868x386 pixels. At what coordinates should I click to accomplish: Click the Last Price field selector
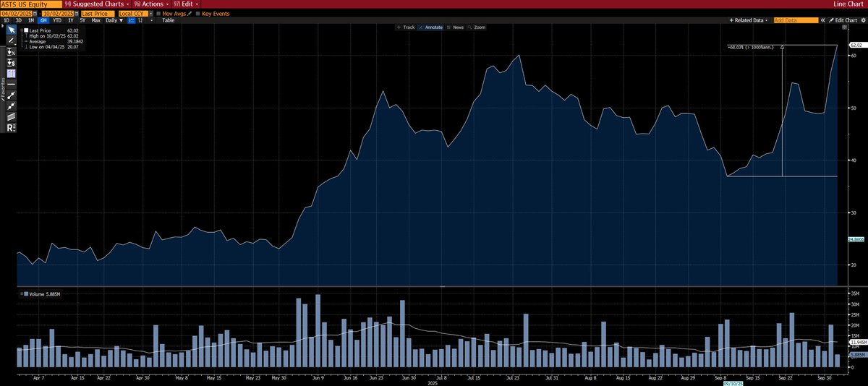click(98, 14)
